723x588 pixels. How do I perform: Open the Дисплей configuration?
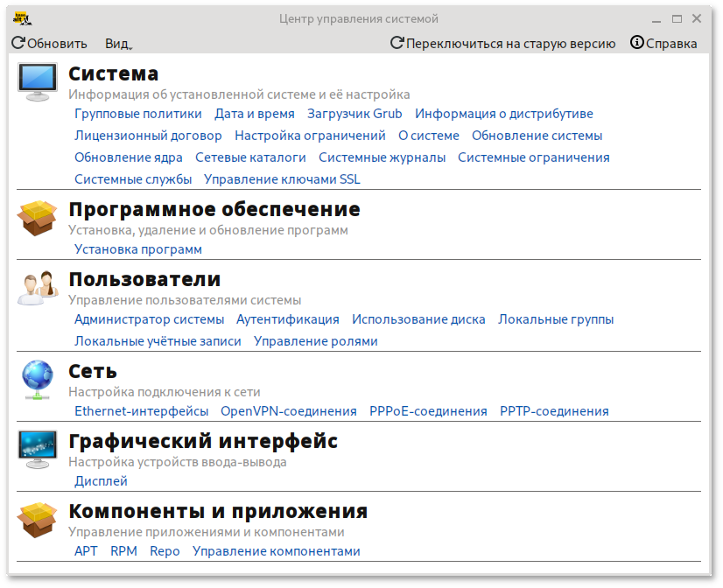click(100, 480)
